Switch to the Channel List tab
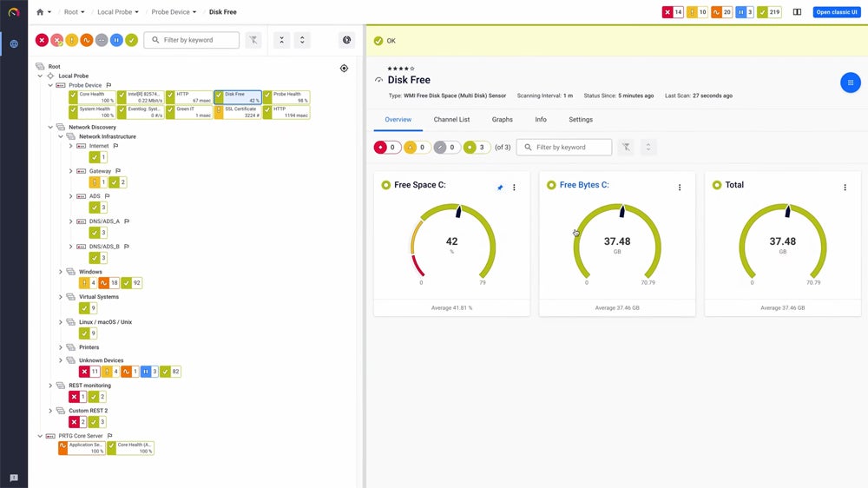The height and width of the screenshot is (488, 868). point(451,120)
